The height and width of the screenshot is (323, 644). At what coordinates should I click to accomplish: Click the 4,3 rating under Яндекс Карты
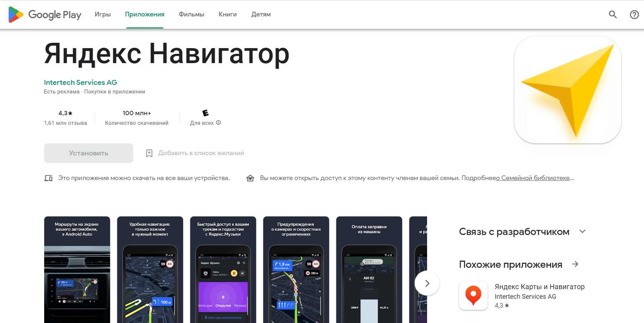502,306
